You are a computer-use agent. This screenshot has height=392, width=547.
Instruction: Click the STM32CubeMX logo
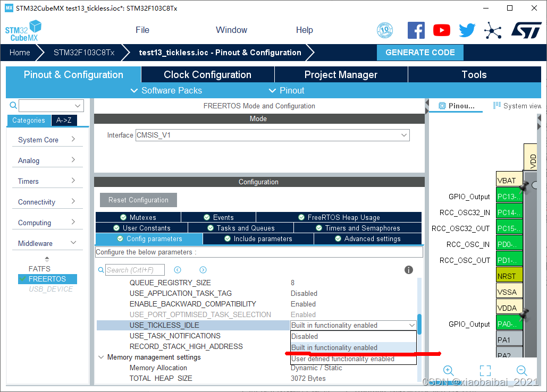click(23, 31)
